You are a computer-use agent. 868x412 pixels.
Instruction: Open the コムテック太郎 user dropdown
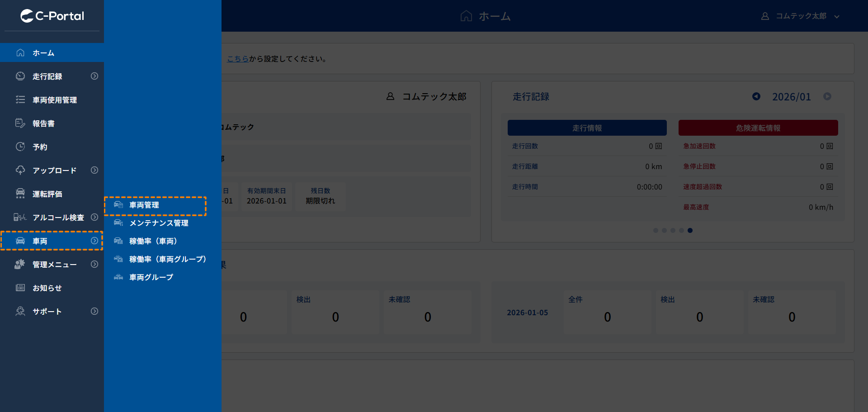801,16
